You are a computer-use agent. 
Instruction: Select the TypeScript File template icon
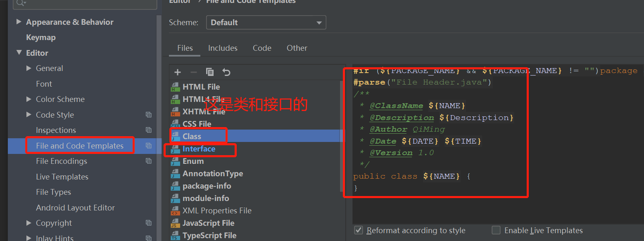(176, 235)
